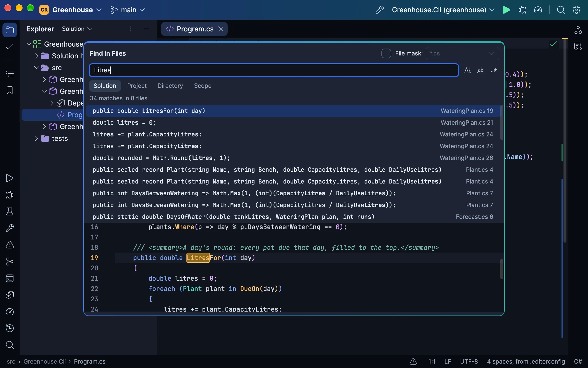The height and width of the screenshot is (368, 588).
Task: Open the Bookmarks tool window
Action: click(x=10, y=90)
